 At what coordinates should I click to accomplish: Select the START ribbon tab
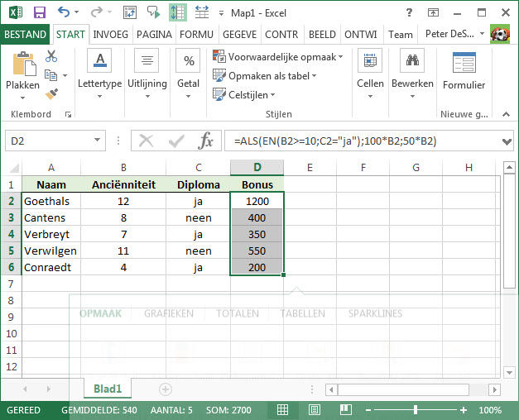point(70,35)
